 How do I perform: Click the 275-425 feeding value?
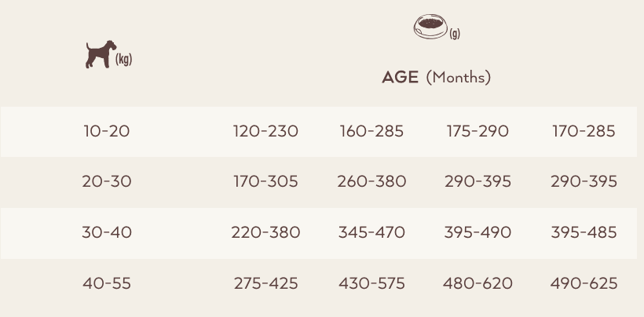coord(265,283)
